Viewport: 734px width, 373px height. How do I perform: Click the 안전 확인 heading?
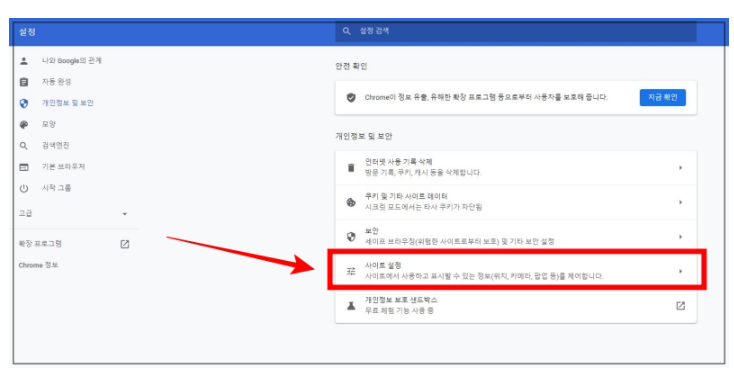(351, 66)
